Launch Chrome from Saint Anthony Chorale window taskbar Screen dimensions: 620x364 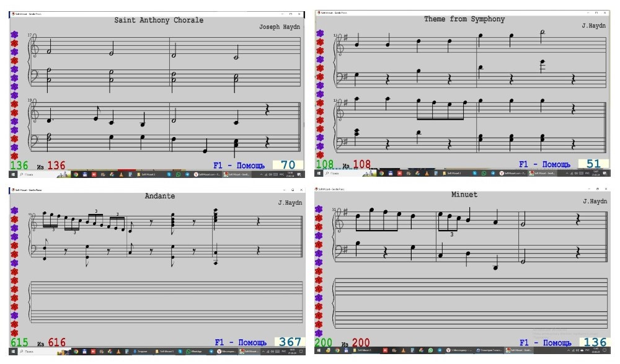(76, 174)
